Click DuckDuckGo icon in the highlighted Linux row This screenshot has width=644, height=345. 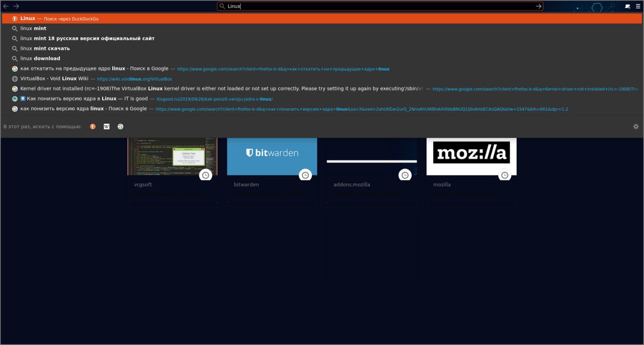point(15,19)
